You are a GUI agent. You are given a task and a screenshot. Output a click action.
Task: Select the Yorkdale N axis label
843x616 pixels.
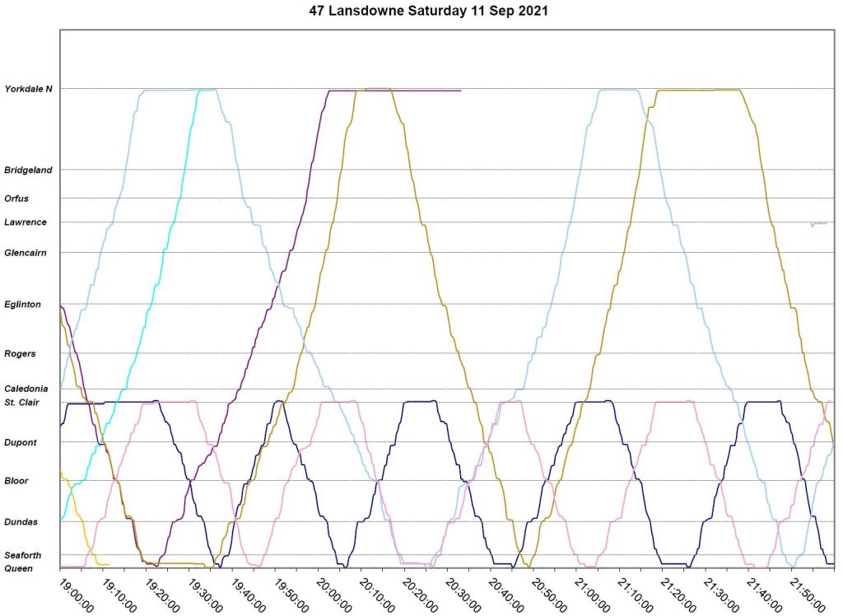pyautogui.click(x=29, y=89)
